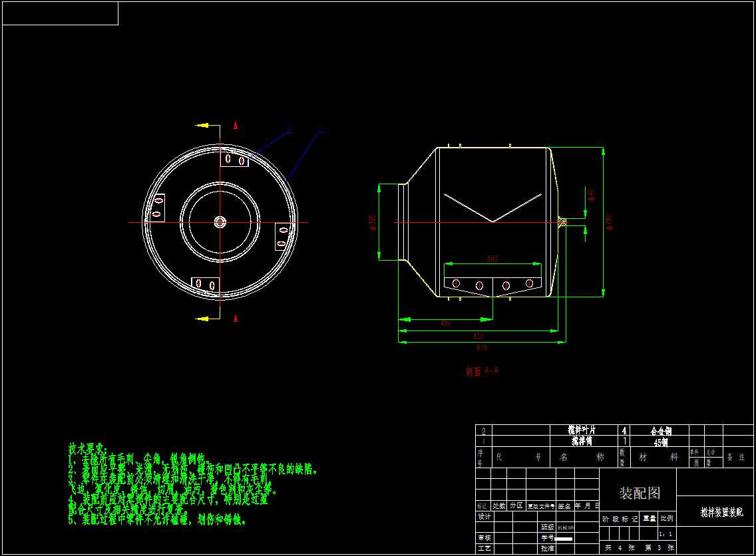The width and height of the screenshot is (756, 556).
Task: Select the 870 overall length dimension
Action: pos(482,347)
